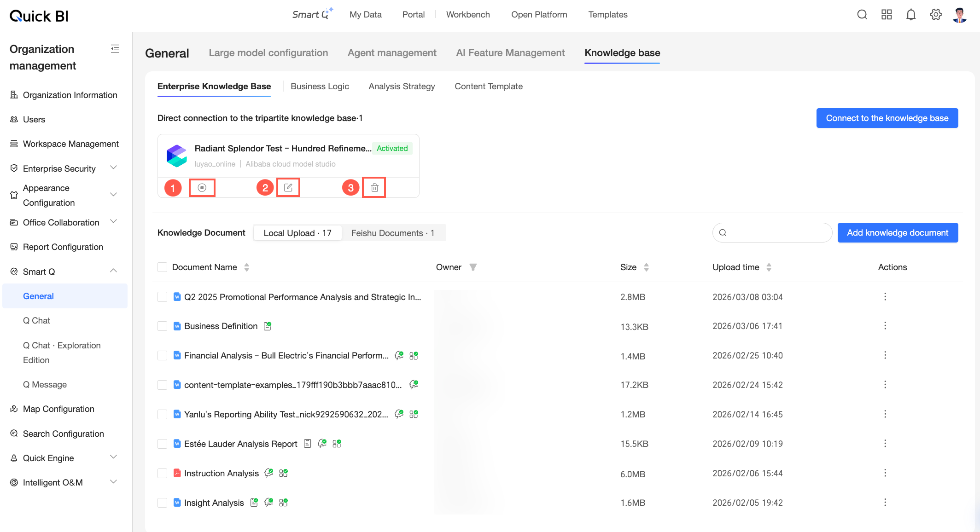The height and width of the screenshot is (532, 980).
Task: Click the Quick BI logo
Action: 39,16
